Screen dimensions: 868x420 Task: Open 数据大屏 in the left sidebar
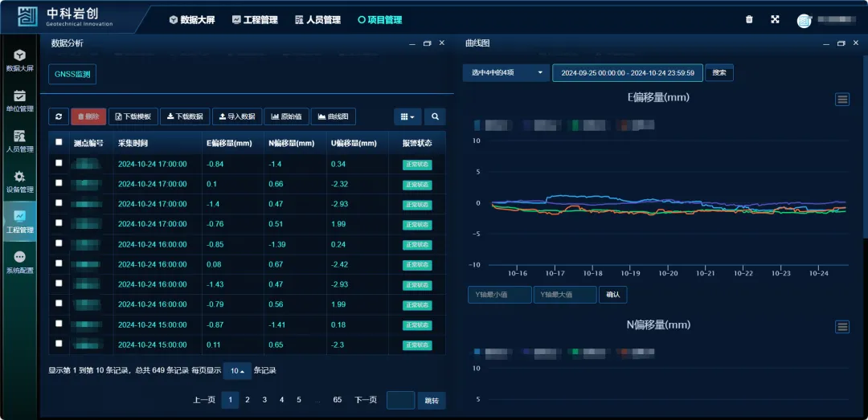[20, 60]
